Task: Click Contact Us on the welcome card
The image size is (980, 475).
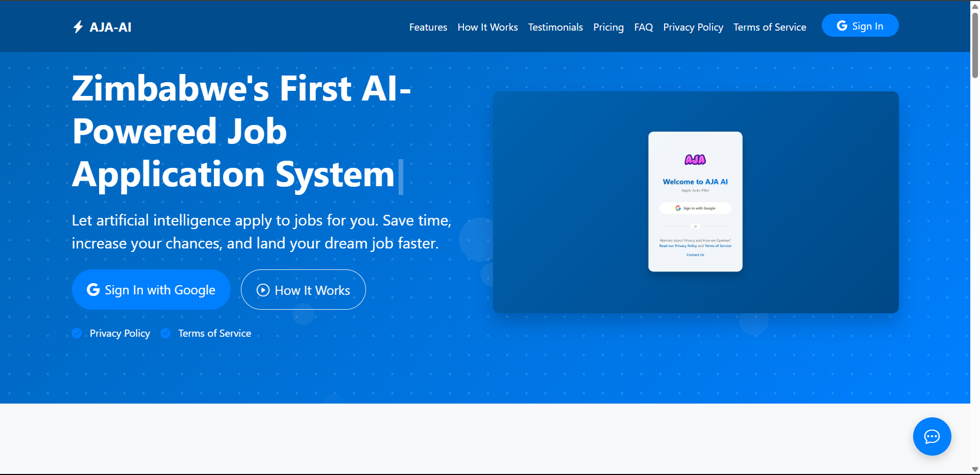Action: [695, 256]
